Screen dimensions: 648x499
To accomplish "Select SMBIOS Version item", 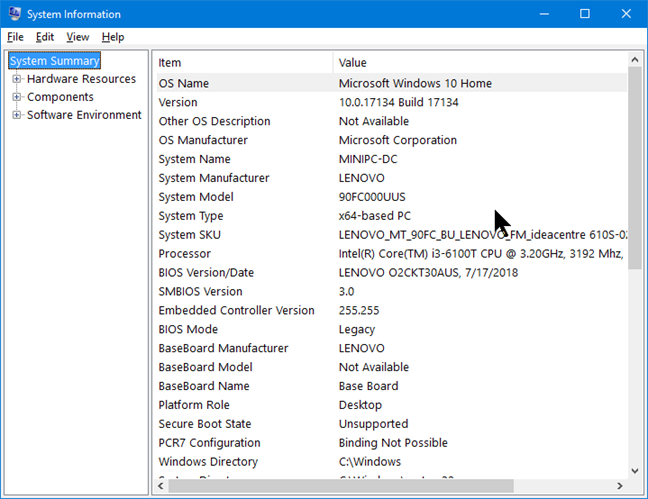I will click(x=200, y=291).
